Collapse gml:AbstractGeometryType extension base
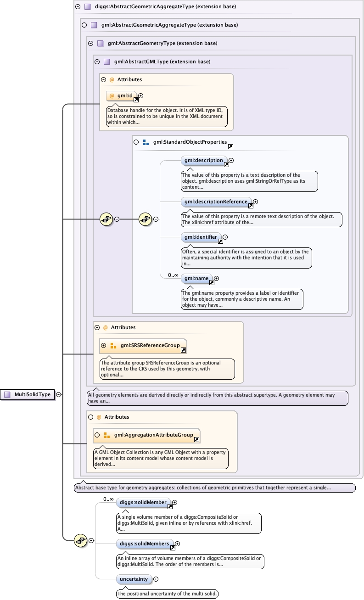364x600 pixels. (90, 44)
